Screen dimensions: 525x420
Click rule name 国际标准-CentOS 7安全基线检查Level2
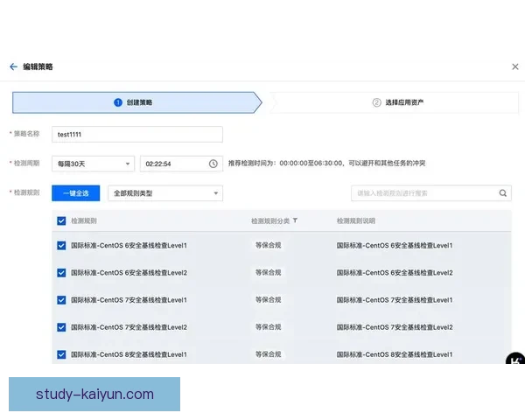tap(129, 327)
